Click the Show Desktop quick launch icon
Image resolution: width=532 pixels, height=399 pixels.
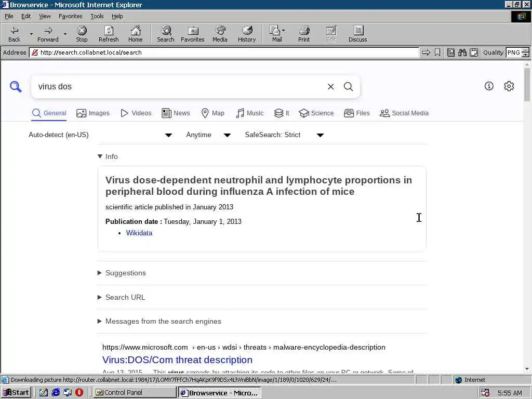pos(44,393)
